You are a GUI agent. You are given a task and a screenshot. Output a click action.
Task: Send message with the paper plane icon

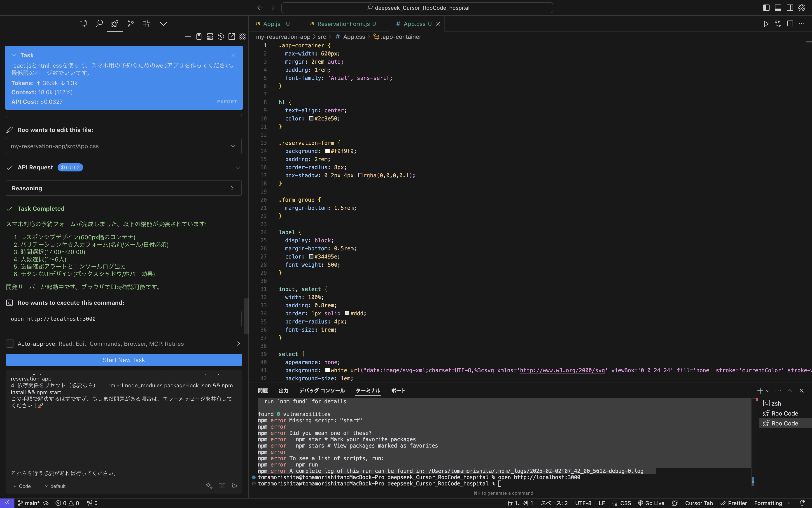pos(235,485)
